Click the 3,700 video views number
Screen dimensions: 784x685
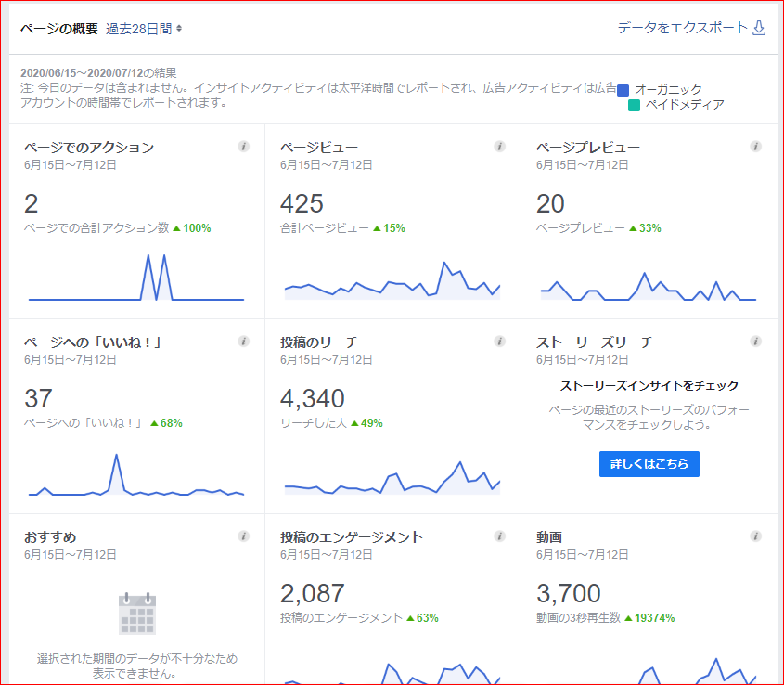pos(569,593)
